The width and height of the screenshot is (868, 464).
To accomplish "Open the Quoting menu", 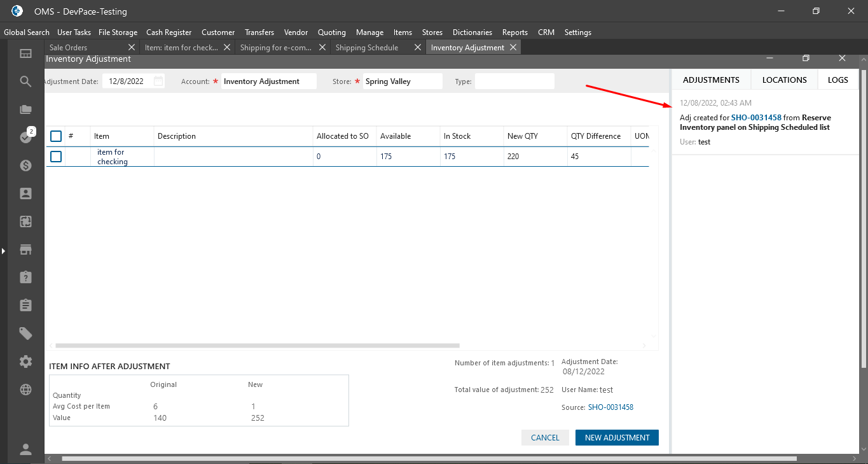I will (332, 32).
